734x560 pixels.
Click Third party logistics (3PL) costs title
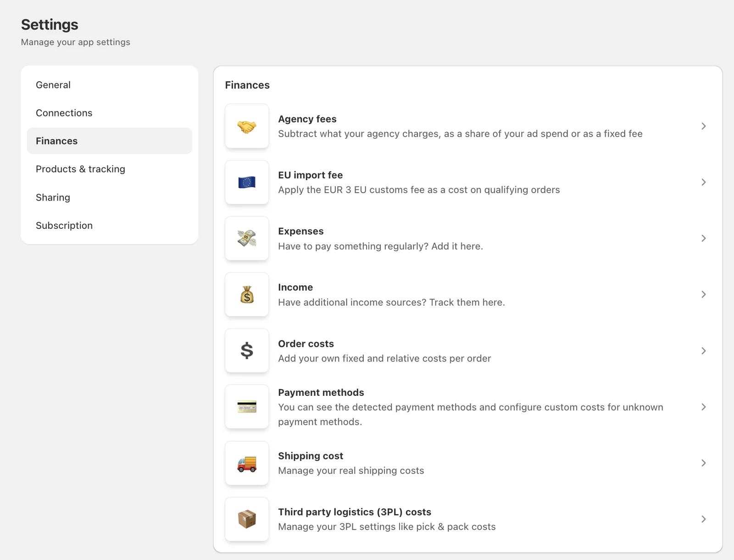[x=354, y=512]
